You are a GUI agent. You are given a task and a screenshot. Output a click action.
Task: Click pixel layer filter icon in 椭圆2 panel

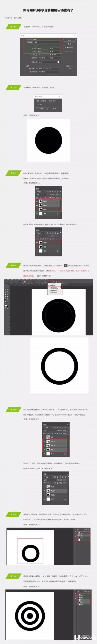47,192
